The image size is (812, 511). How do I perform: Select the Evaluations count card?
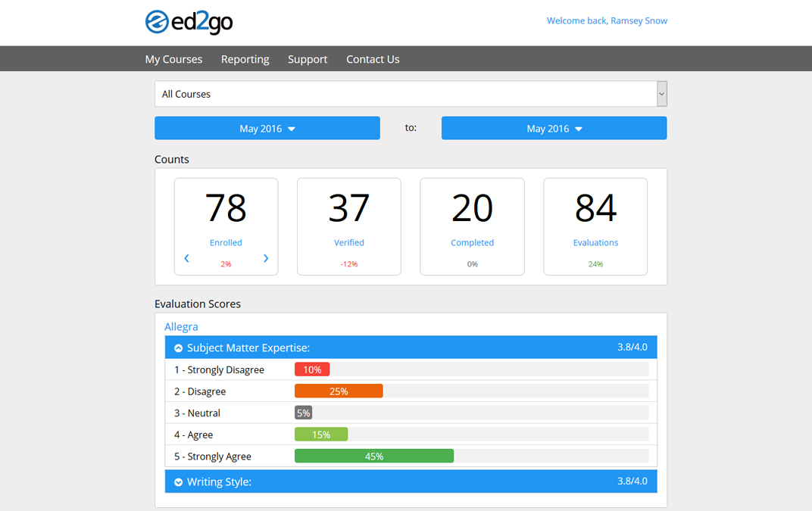pos(595,226)
